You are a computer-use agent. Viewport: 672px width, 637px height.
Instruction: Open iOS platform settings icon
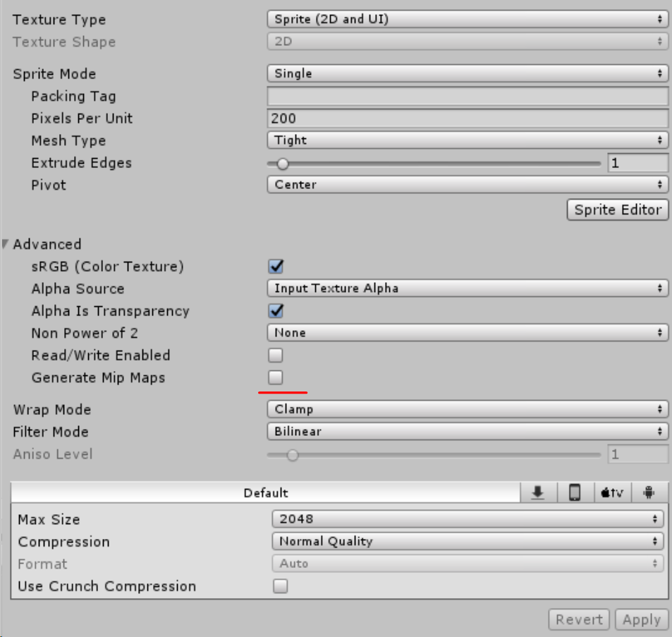(x=574, y=492)
